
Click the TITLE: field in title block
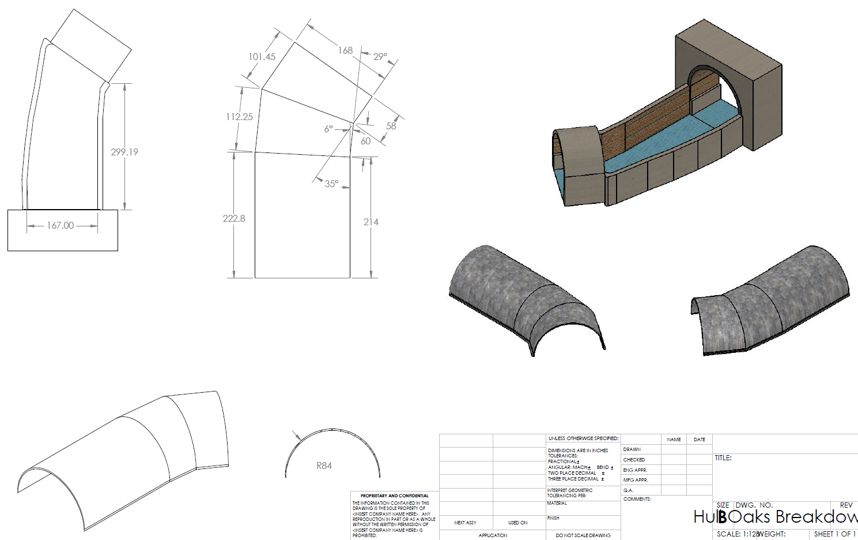point(724,458)
